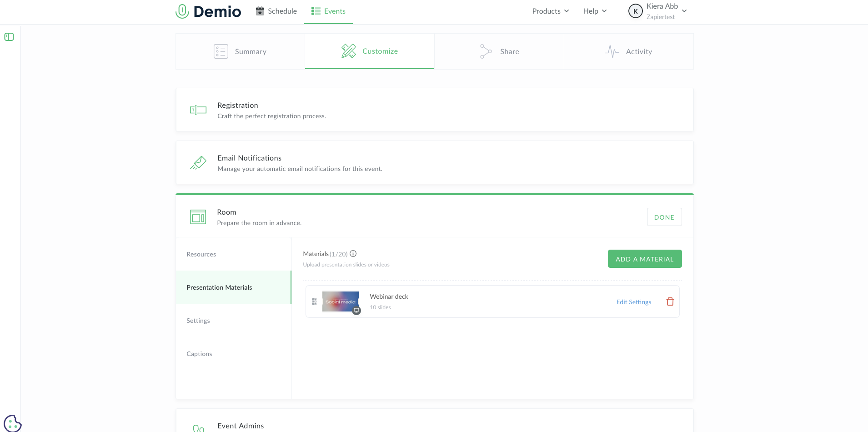
Task: Click the Zapiertest account name
Action: point(661,17)
